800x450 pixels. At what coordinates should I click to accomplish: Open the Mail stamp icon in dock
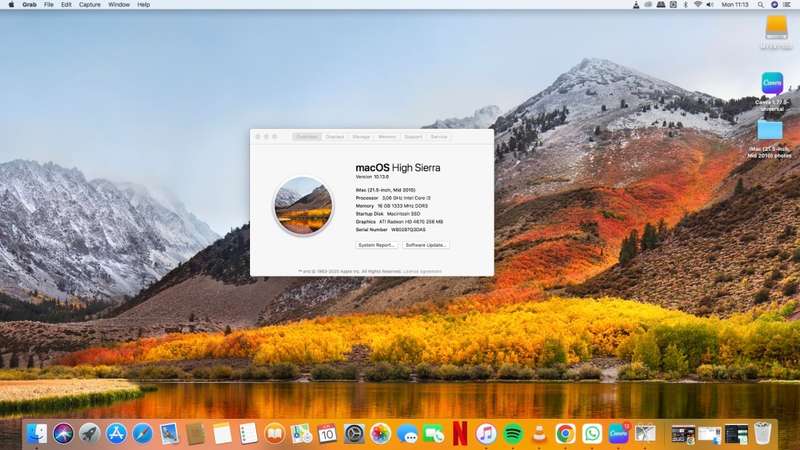(169, 434)
